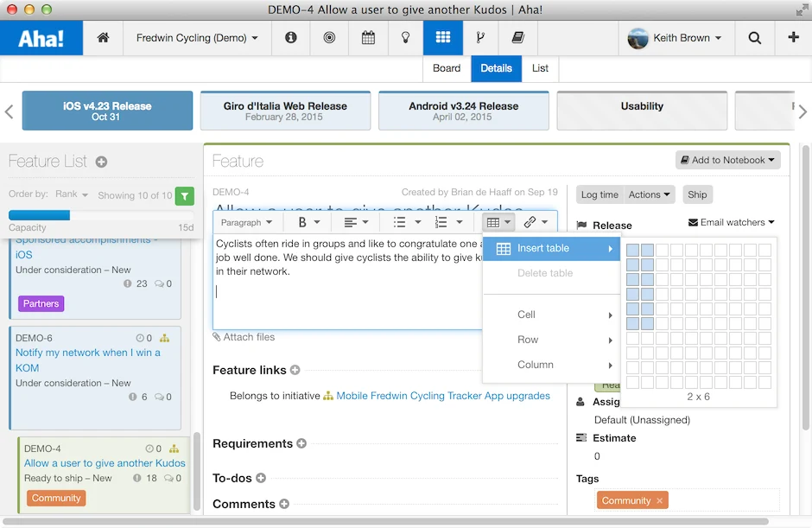Expand the Row submenu

click(x=551, y=340)
